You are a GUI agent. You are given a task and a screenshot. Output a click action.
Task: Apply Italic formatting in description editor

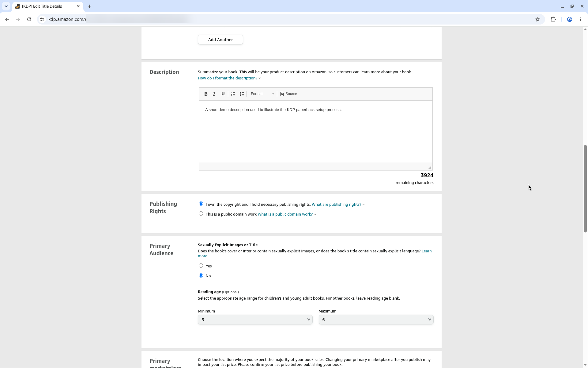click(214, 94)
